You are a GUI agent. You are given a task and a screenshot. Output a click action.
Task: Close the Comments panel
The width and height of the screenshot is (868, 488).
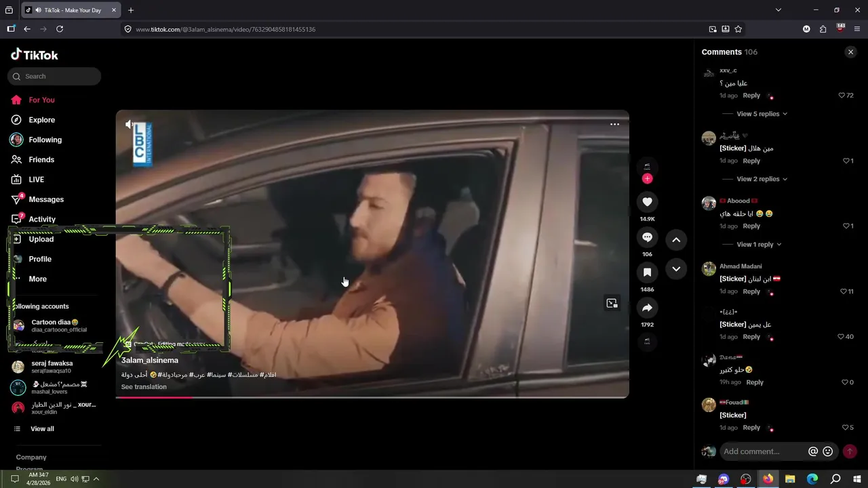point(850,52)
